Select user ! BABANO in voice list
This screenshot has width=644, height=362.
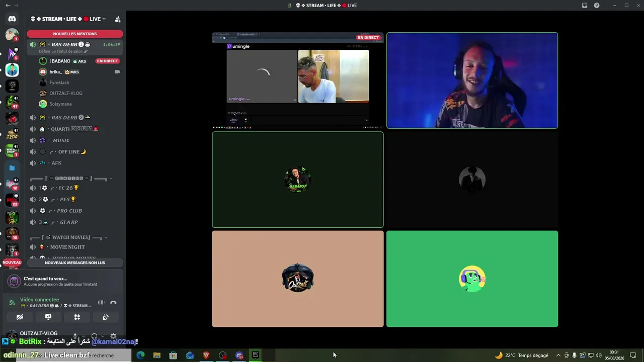pos(79,61)
